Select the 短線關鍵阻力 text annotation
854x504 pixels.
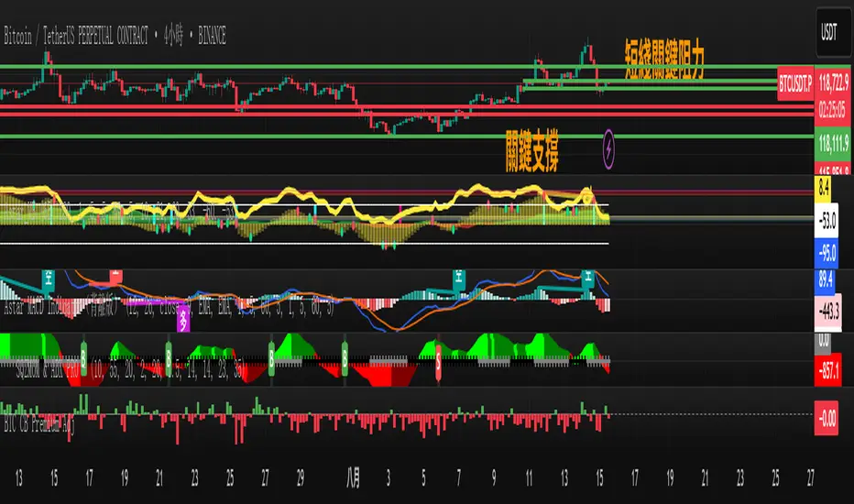(664, 60)
